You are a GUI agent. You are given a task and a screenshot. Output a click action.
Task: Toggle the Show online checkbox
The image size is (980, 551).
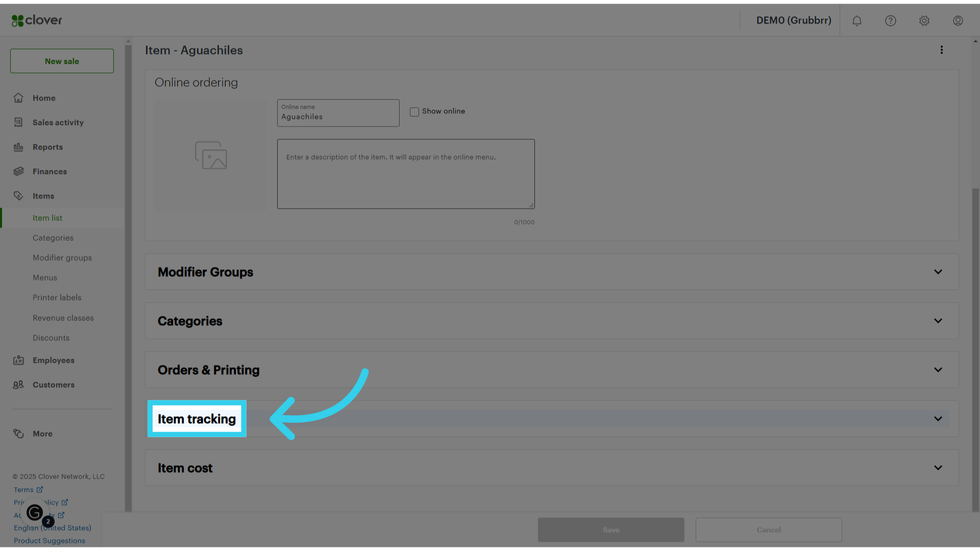tap(414, 112)
